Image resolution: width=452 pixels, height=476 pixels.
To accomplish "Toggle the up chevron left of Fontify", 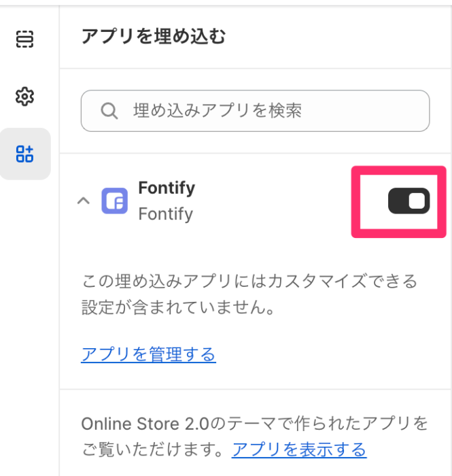I will 84,201.
